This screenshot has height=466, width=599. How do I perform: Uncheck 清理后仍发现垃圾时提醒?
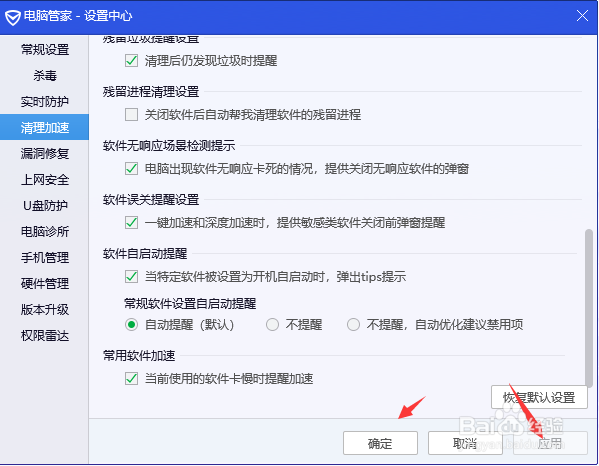point(131,60)
